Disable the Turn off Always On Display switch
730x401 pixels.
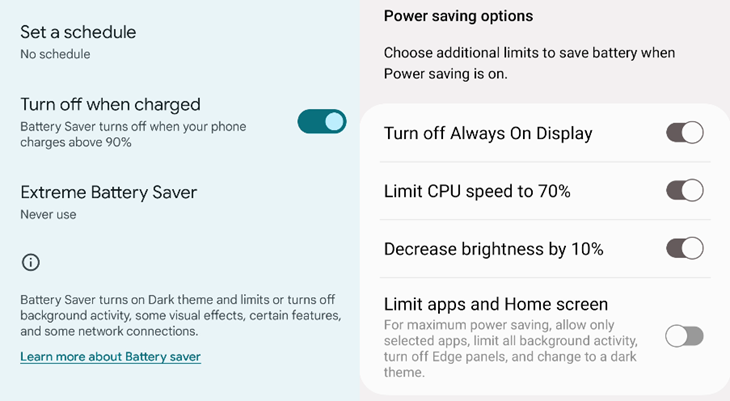coord(685,132)
